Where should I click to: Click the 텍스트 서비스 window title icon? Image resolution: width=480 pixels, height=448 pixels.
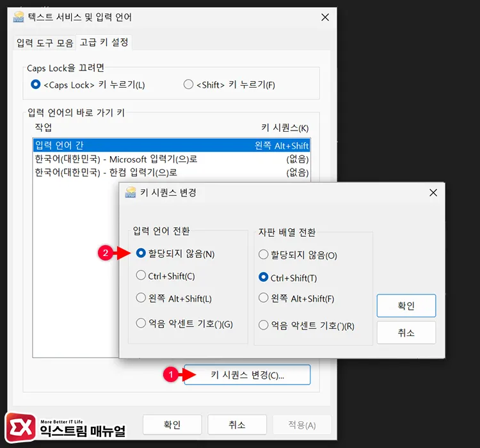pos(19,17)
